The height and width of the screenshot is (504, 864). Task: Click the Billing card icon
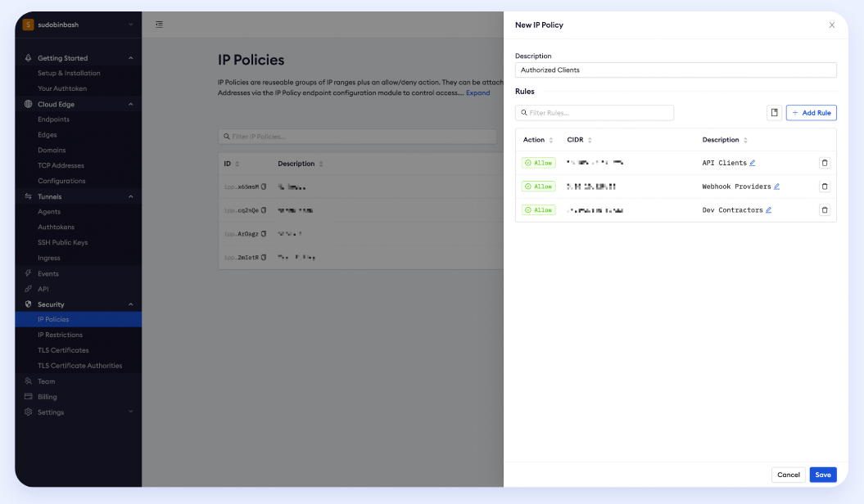[28, 397]
